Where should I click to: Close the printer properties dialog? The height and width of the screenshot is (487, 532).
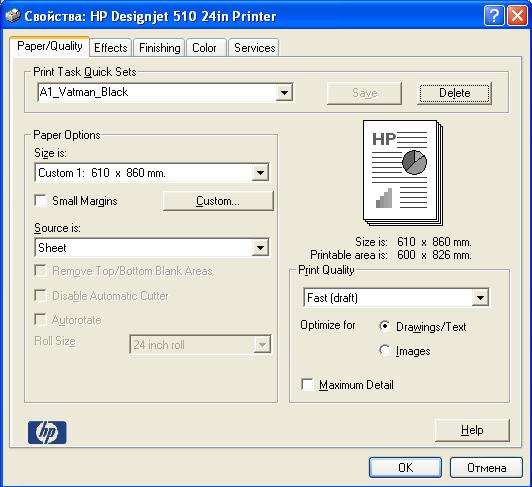point(517,16)
